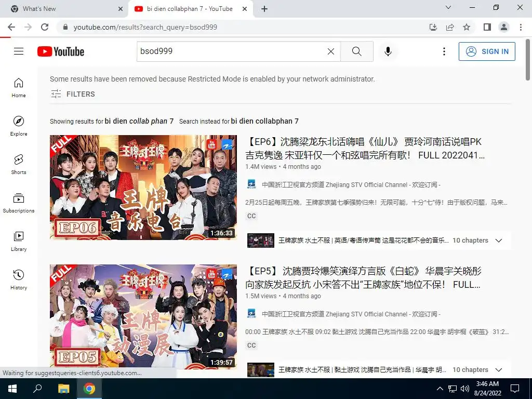
Task: Open Home in the sidebar
Action: 19,87
